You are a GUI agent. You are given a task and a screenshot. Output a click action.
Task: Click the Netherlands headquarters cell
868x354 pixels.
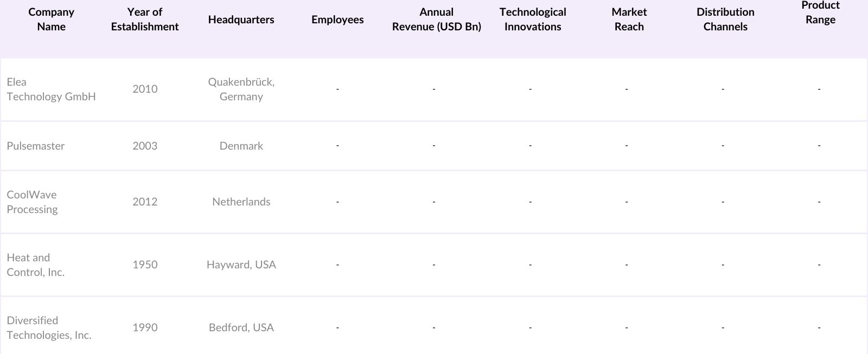coord(241,202)
